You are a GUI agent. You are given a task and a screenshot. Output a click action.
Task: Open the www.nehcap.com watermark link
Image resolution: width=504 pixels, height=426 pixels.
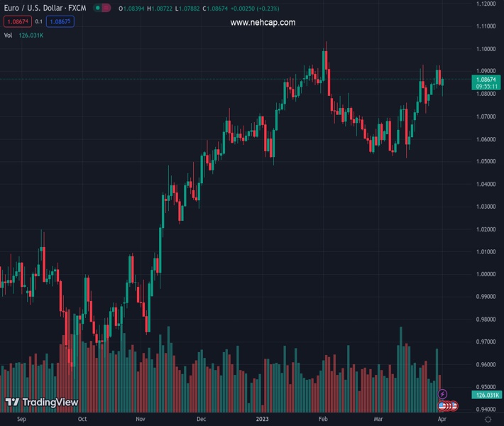[x=263, y=23]
